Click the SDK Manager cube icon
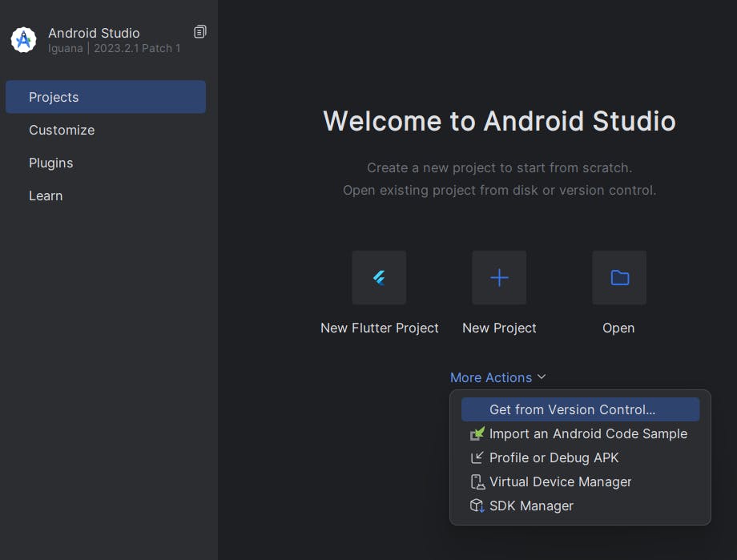The image size is (737, 560). [x=477, y=506]
